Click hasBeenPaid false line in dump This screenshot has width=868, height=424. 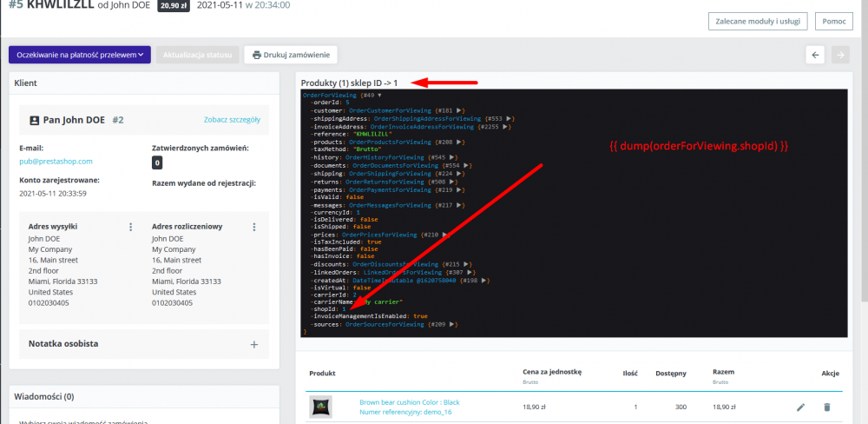coord(343,249)
